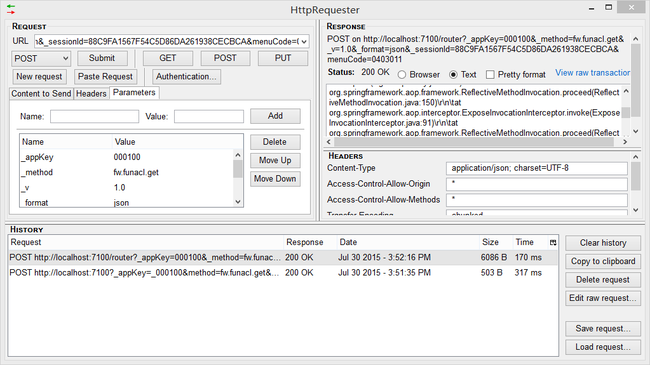The image size is (650, 365).
Task: Click the response body vertical scroll down arrow
Action: pyautogui.click(x=636, y=131)
